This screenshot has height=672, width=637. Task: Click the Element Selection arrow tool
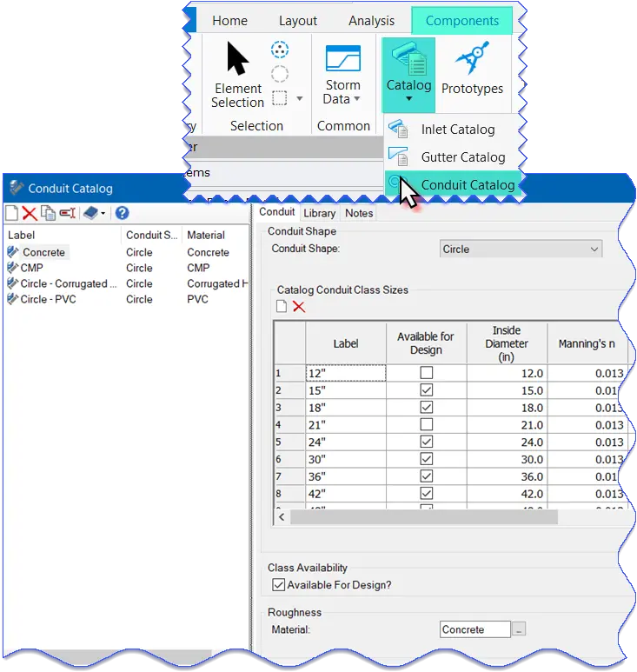(238, 74)
